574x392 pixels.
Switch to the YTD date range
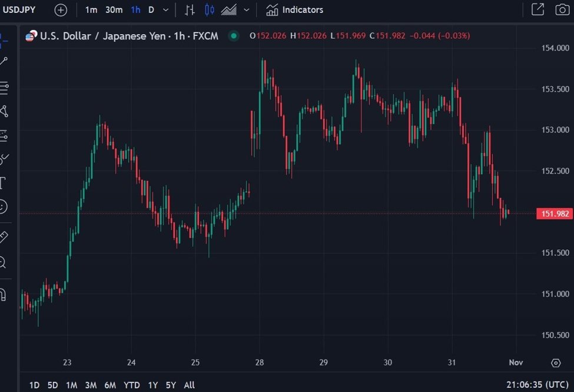(131, 385)
